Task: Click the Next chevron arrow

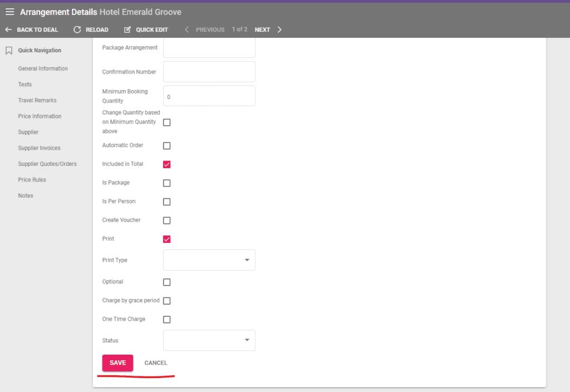Action: point(279,30)
